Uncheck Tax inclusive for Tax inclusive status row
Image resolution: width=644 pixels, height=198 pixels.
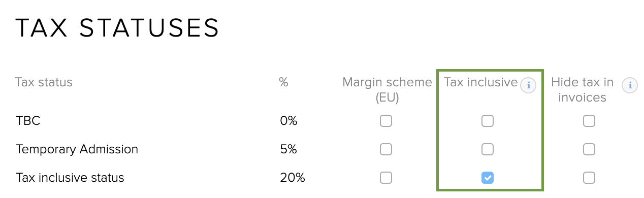pyautogui.click(x=488, y=178)
